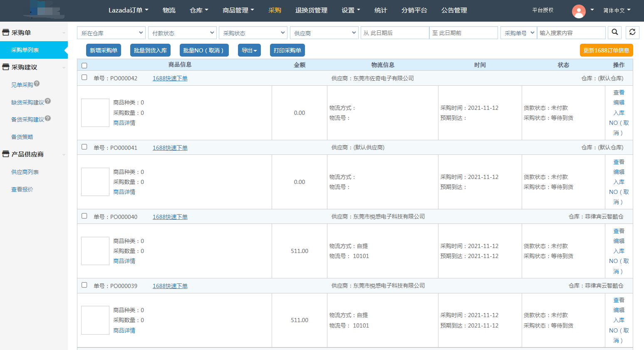Click the 打印采购单 button

(x=287, y=50)
